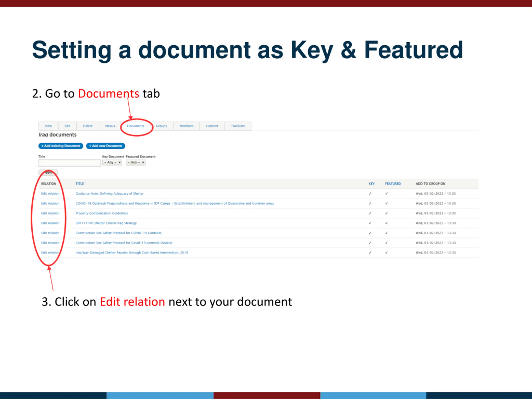532x399 pixels.
Task: Open the Edit tab
Action: 67,126
